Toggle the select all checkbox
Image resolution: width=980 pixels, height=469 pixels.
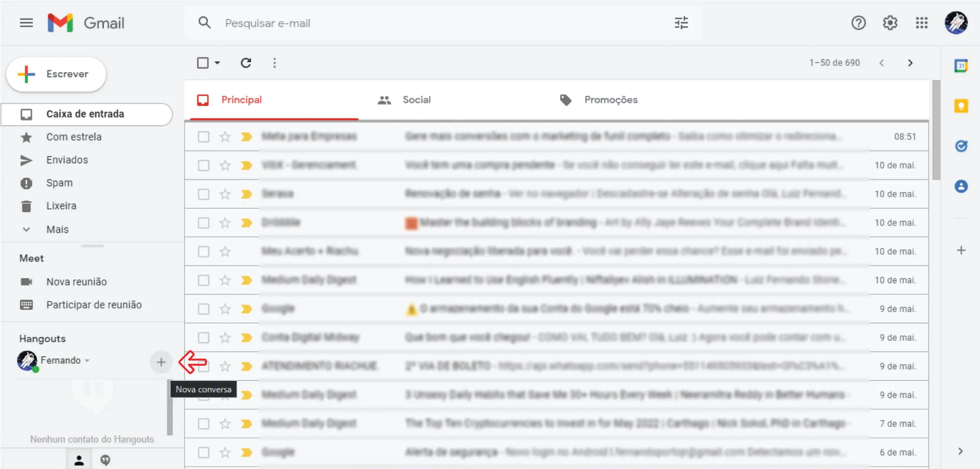point(203,63)
